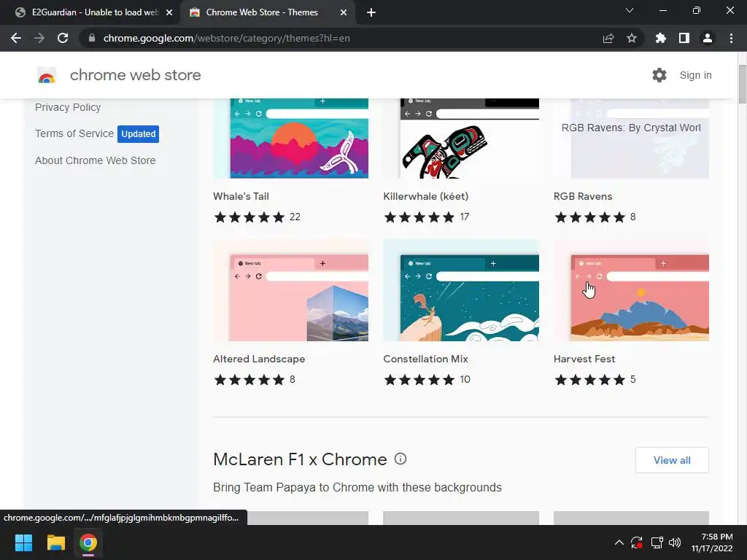Click the Killerwhale (kéet) title text
The image size is (747, 560).
point(426,196)
